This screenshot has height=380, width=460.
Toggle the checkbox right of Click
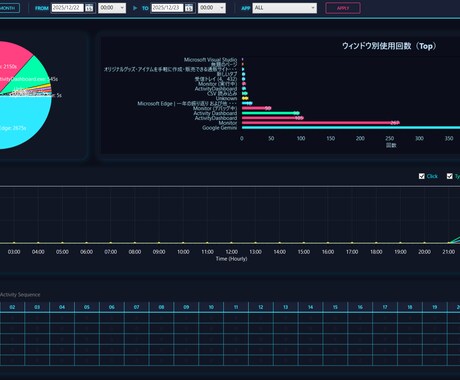coord(450,176)
